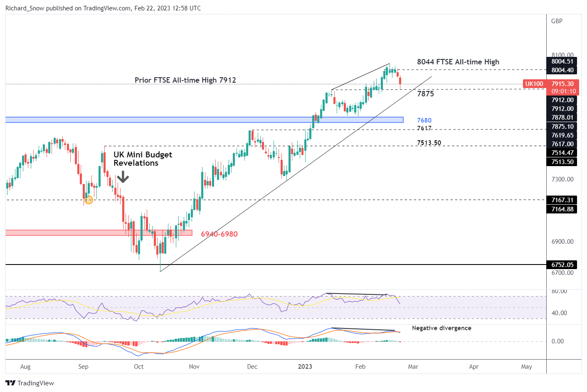Click the current price 7915.30 tag
This screenshot has width=587, height=392.
point(562,84)
